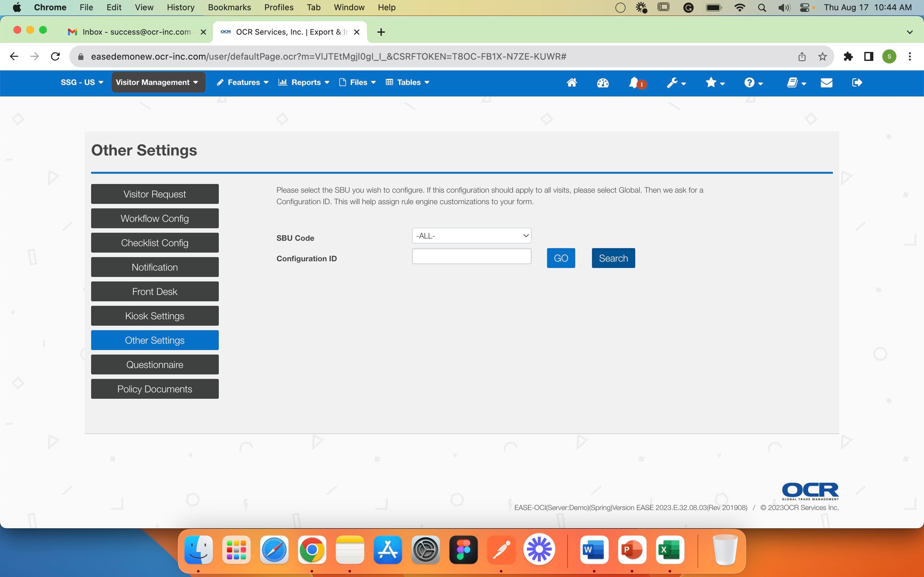This screenshot has width=924, height=577.
Task: Open the star favorites menu
Action: 714,82
